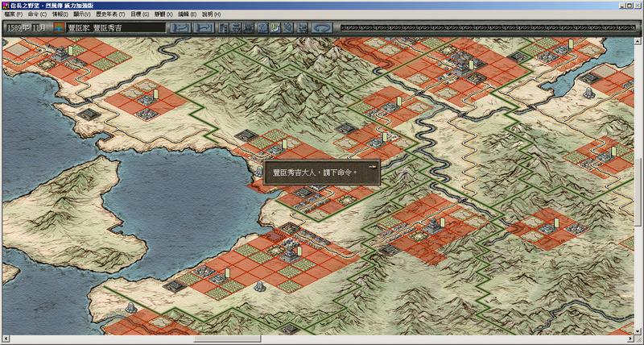
Task: Click the 11月 month display
Action: click(x=39, y=28)
